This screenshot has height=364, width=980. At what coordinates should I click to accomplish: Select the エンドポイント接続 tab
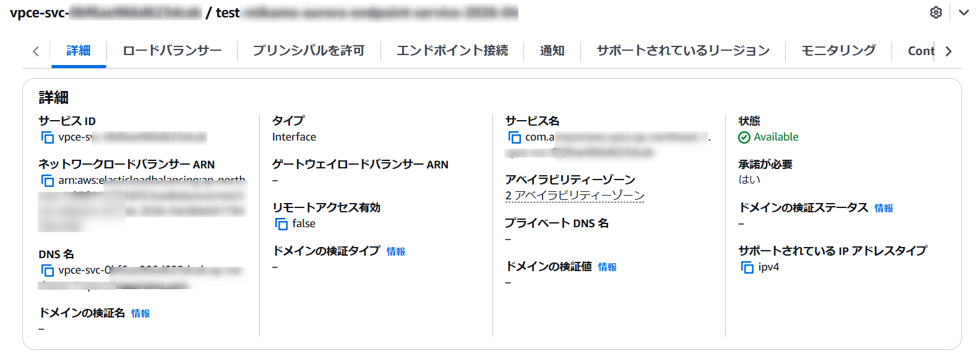(452, 51)
